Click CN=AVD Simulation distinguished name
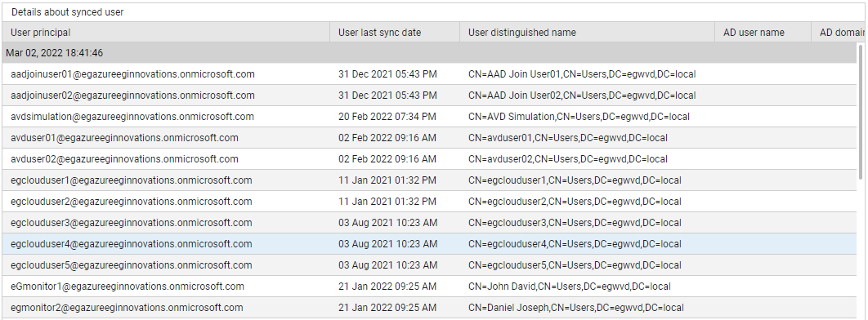 coord(579,117)
